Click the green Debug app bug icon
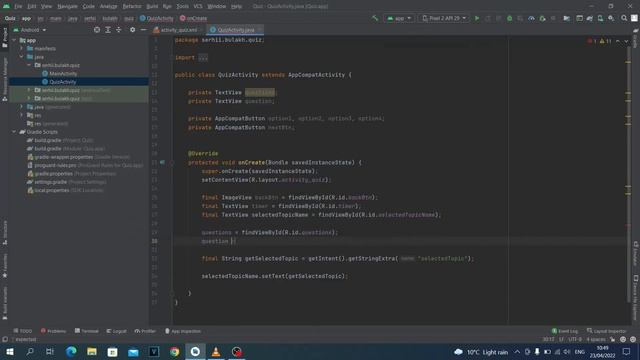Screen dimensions: 640x360 coord(509,18)
